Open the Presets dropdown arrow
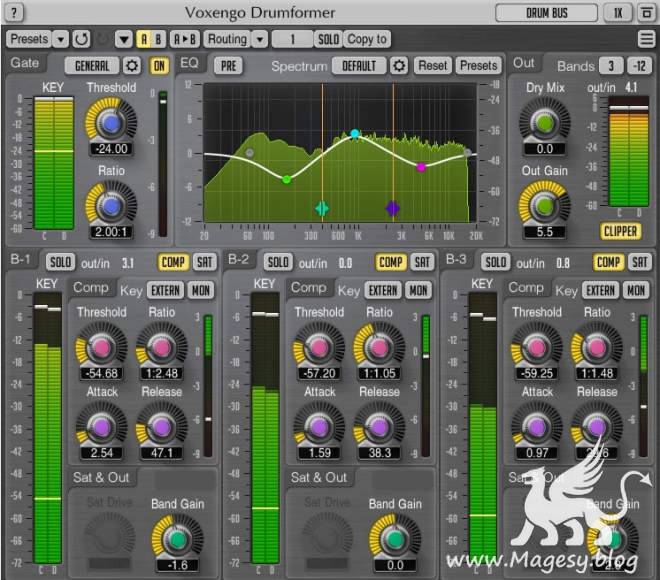The image size is (660, 580). [61, 39]
